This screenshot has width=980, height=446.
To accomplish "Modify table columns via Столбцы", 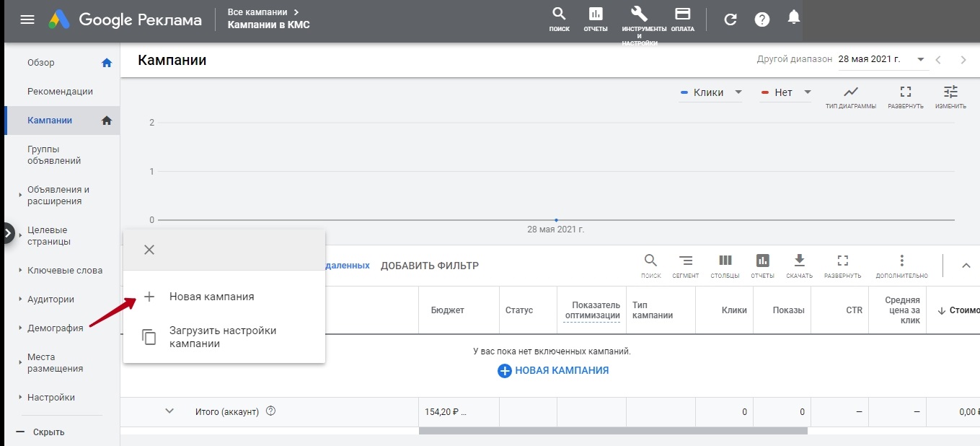I will (725, 266).
